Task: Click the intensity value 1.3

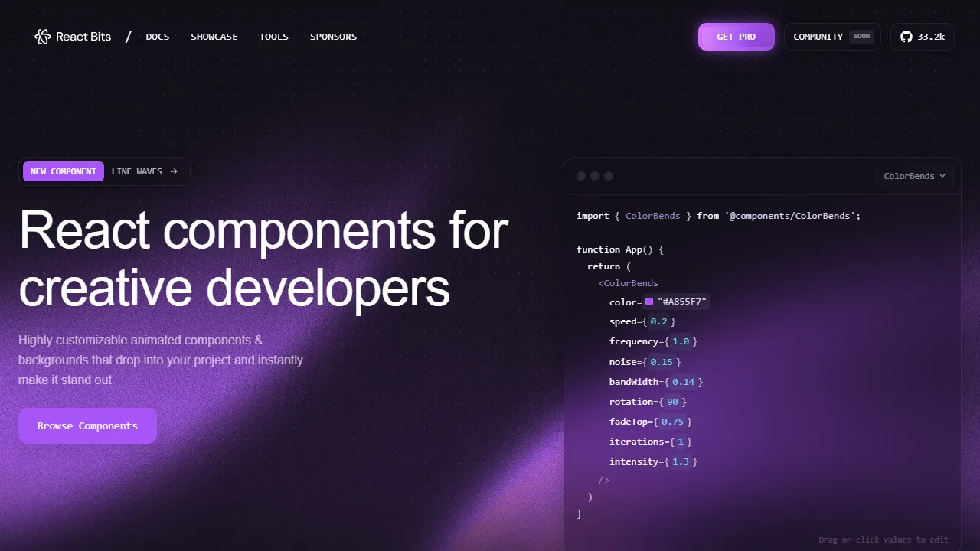Action: click(681, 461)
